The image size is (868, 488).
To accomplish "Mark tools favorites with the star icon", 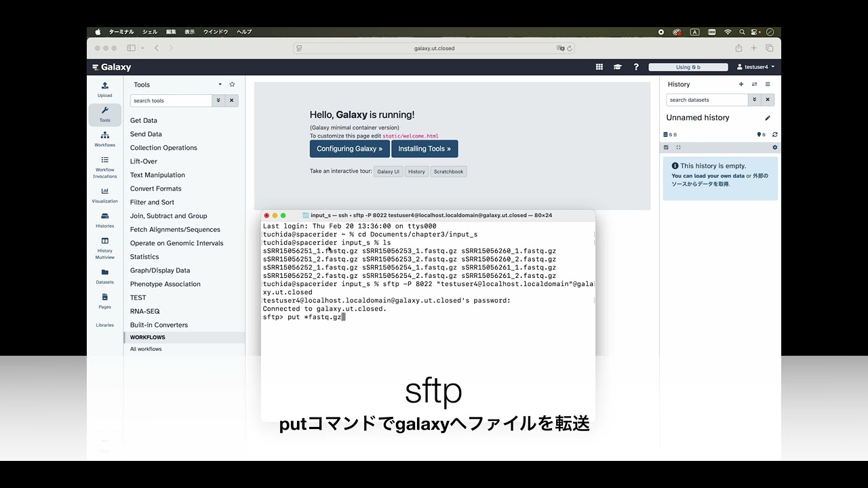I will 232,85.
